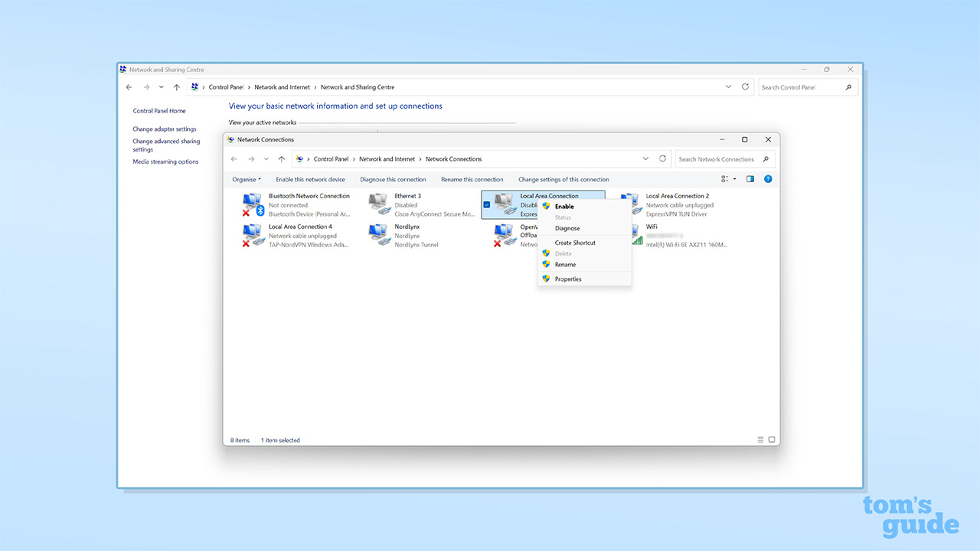Click the Nordlynx tunnel adapter icon

coord(378,235)
